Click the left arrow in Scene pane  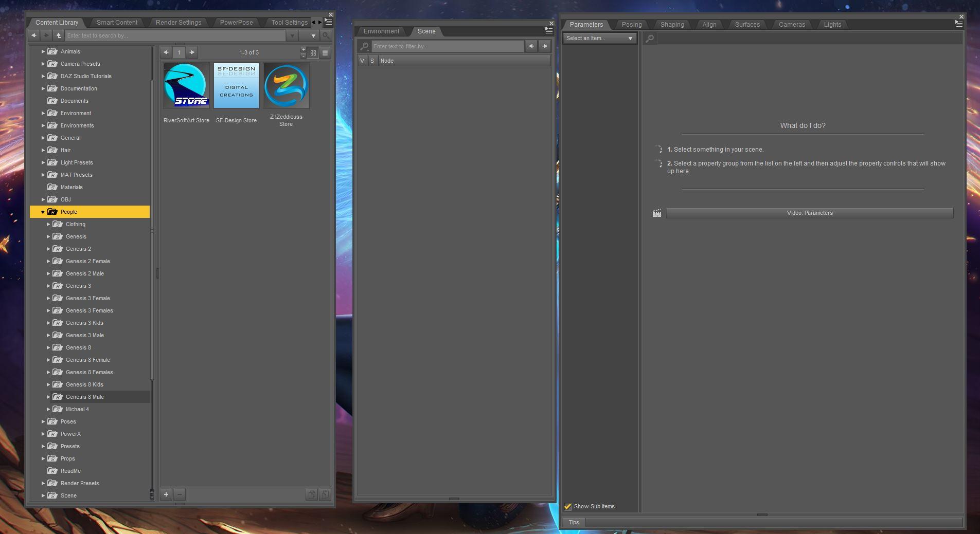(x=531, y=46)
